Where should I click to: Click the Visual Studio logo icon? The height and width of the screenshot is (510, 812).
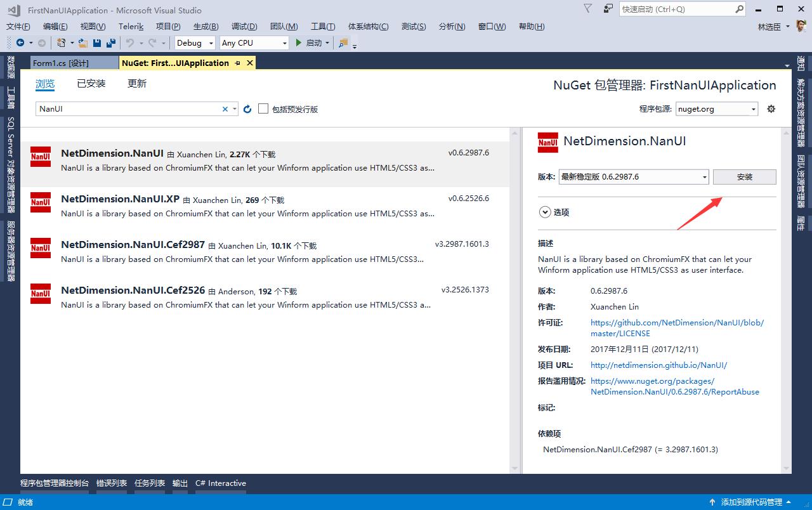pyautogui.click(x=14, y=10)
